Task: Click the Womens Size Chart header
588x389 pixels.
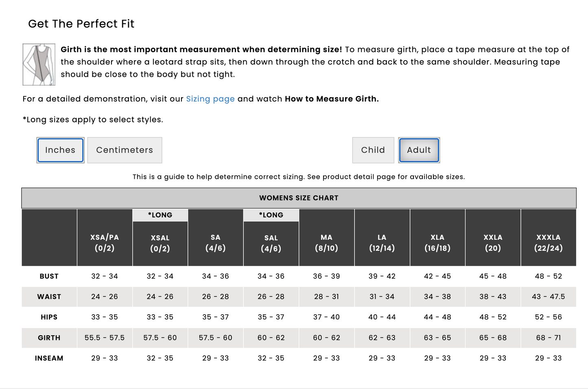Action: 299,198
